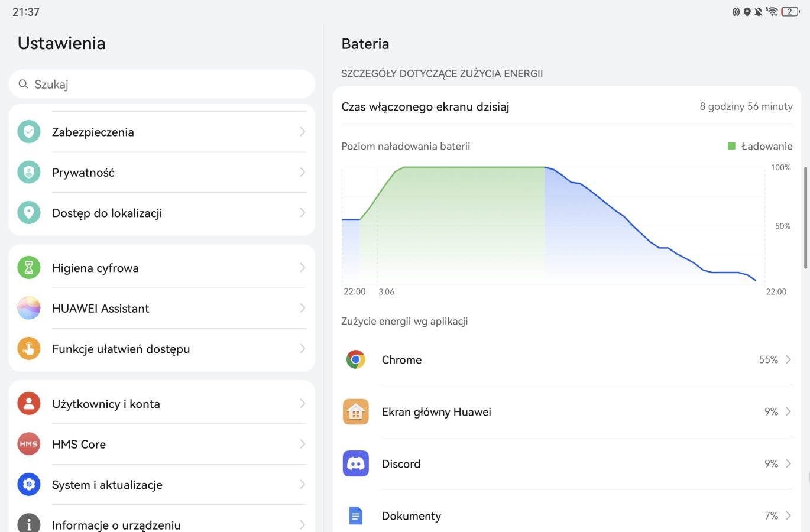Image resolution: width=810 pixels, height=532 pixels.
Task: Open Użytkownicy i konta settings
Action: click(162, 404)
